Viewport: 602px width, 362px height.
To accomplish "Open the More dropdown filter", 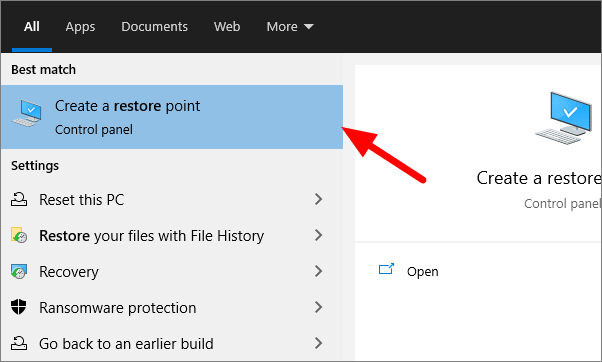I will click(x=290, y=26).
